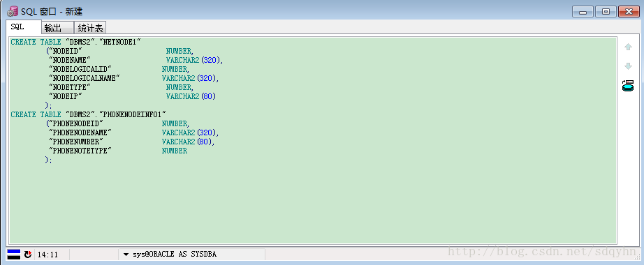Click the SQL window title bar icon

click(13, 10)
